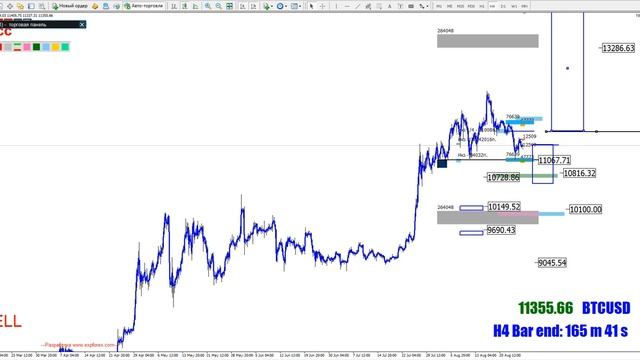Open the Periods clock dropdown
640x360 pixels.
tap(282, 6)
